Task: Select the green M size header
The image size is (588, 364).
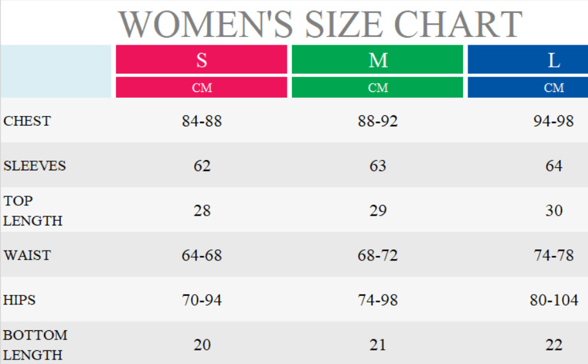Action: click(x=378, y=60)
